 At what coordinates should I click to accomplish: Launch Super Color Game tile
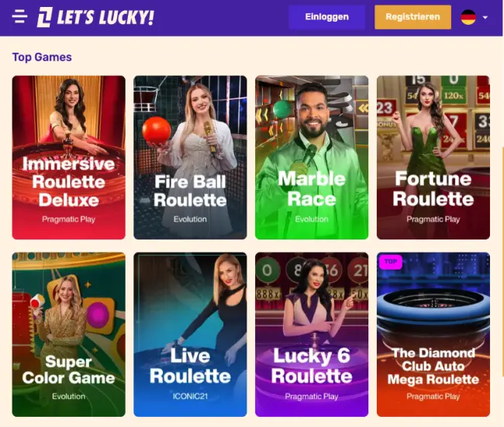68,335
